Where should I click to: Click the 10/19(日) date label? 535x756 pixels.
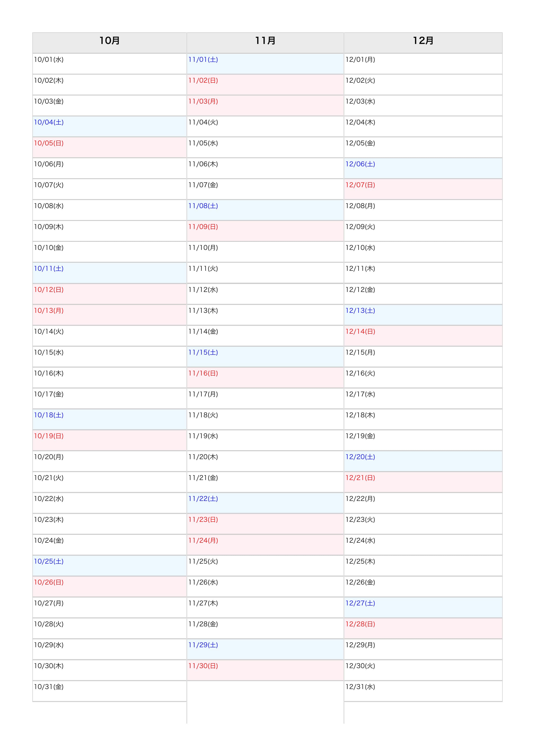(x=49, y=436)
